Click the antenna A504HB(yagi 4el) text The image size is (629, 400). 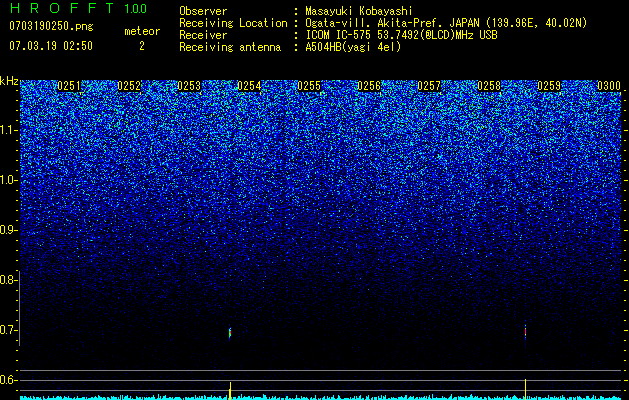353,47
